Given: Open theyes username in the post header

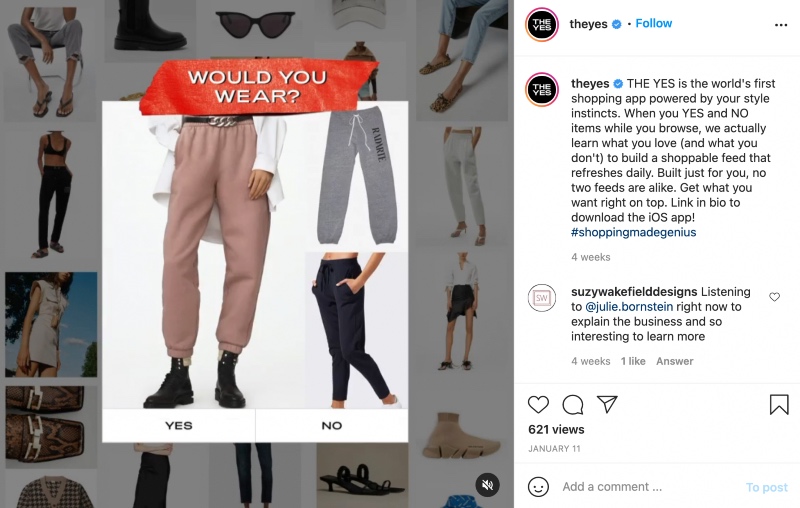Looking at the screenshot, I should [588, 24].
